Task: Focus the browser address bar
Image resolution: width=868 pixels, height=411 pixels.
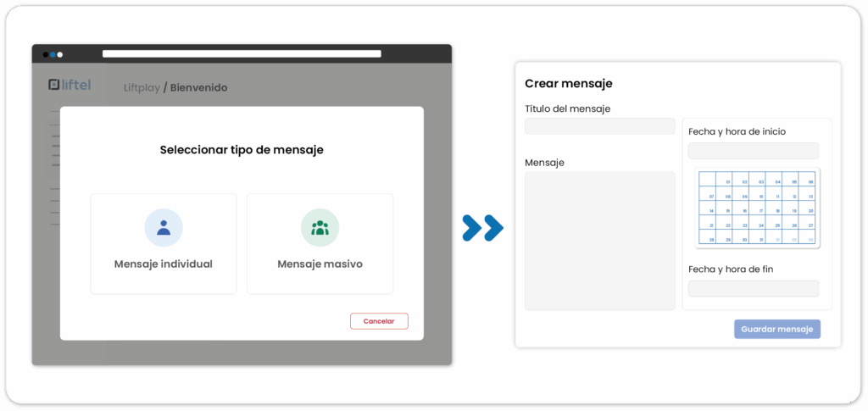Action: pyautogui.click(x=242, y=53)
